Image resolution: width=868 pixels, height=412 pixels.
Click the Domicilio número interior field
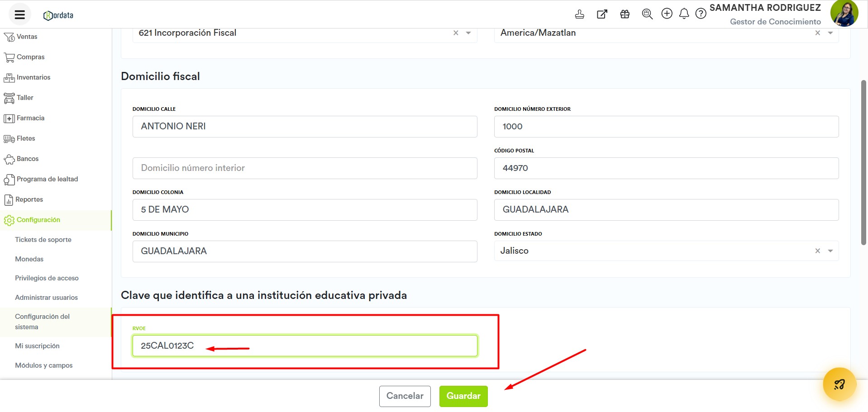[x=305, y=168]
